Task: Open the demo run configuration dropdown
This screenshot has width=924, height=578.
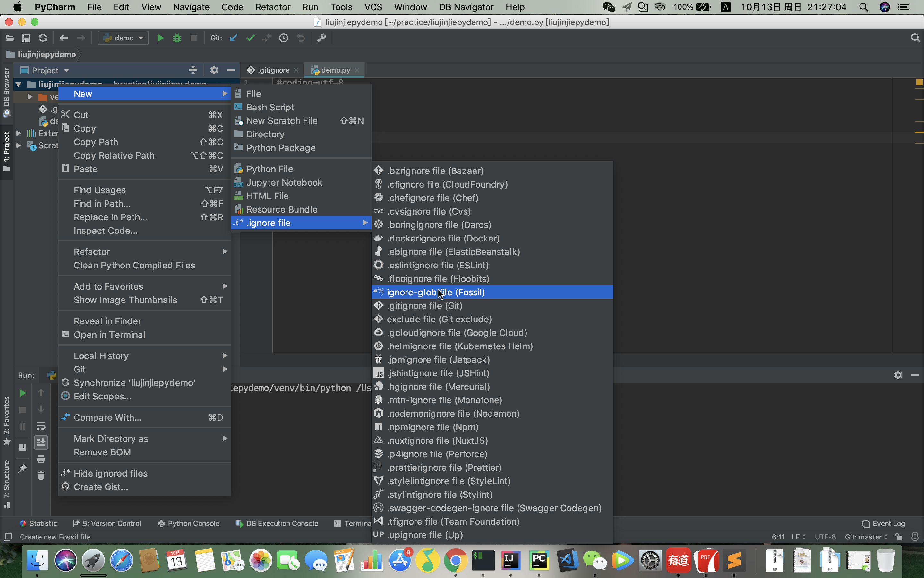Action: [x=123, y=38]
